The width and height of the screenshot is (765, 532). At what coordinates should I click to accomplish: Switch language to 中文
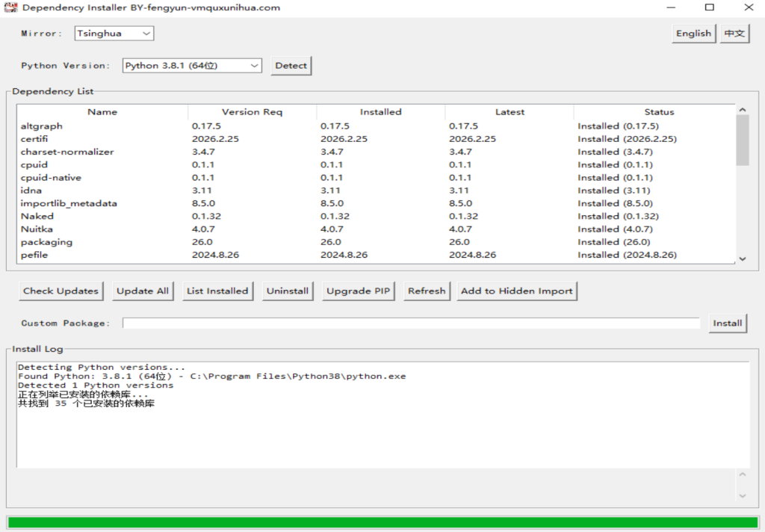(734, 34)
